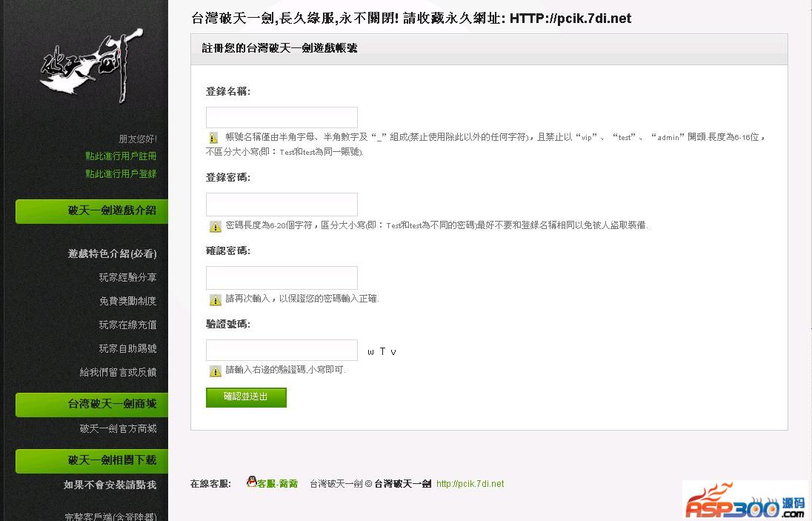Click warning icon under verification code field
This screenshot has width=812, height=521.
[x=215, y=371]
